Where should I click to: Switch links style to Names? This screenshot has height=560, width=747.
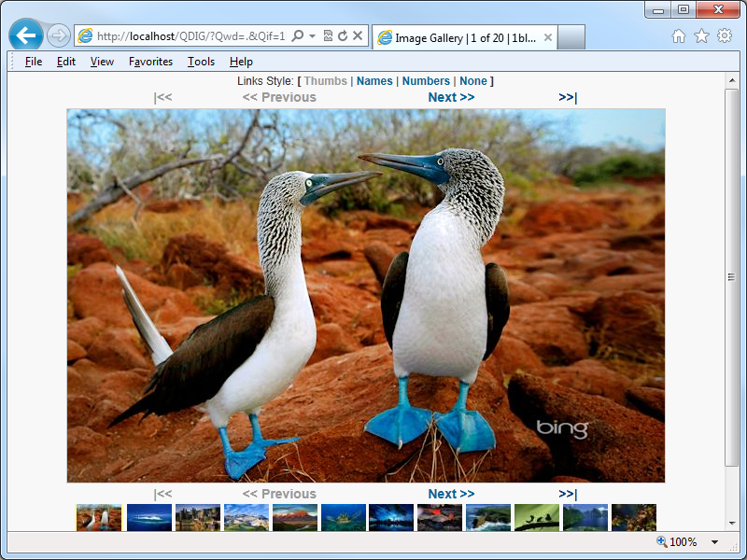click(x=374, y=81)
